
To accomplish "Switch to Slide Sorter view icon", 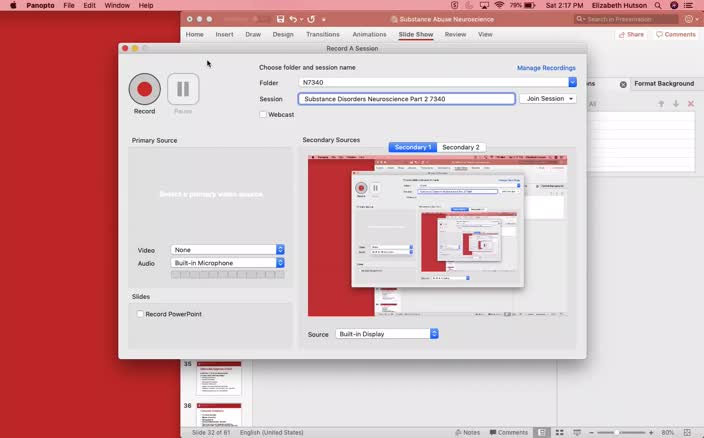I will (558, 432).
